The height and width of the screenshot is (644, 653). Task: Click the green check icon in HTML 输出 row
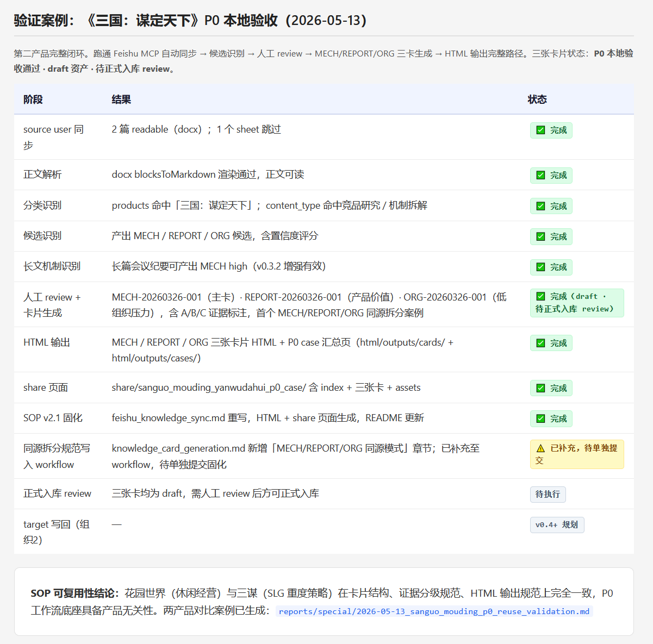540,343
